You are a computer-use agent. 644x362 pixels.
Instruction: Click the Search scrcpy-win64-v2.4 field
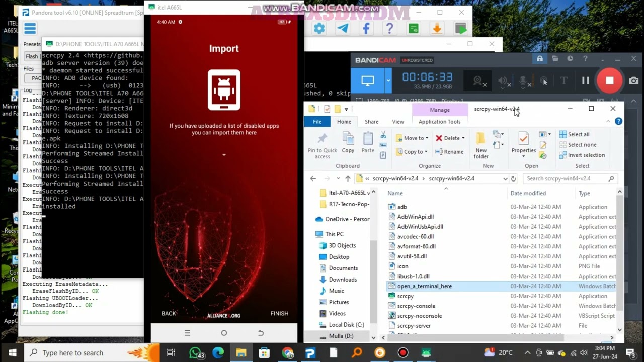click(570, 178)
